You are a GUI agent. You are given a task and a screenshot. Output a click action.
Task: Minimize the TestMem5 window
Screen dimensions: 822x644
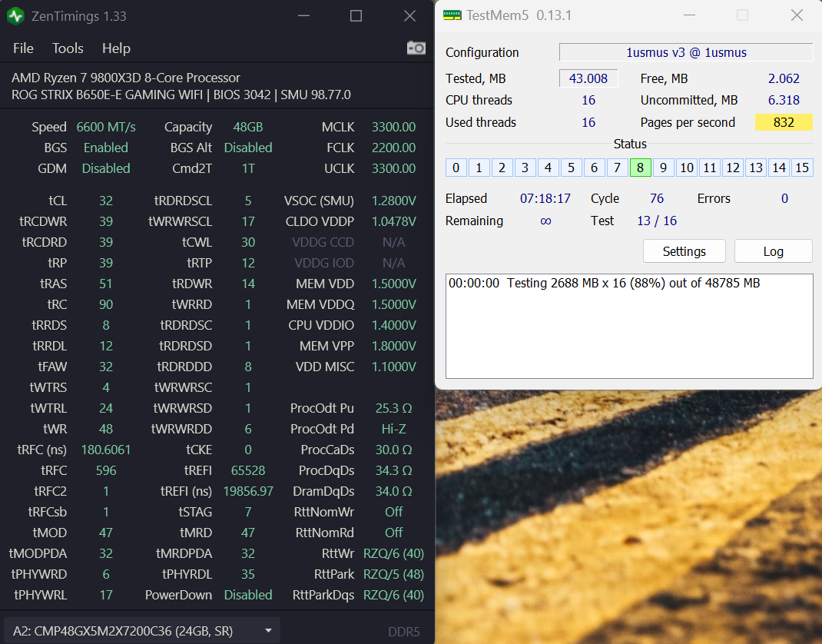tap(689, 15)
